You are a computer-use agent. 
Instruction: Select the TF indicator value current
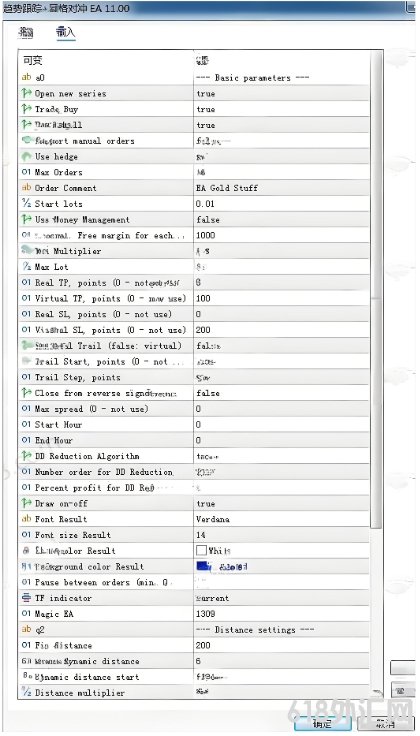[x=212, y=598]
